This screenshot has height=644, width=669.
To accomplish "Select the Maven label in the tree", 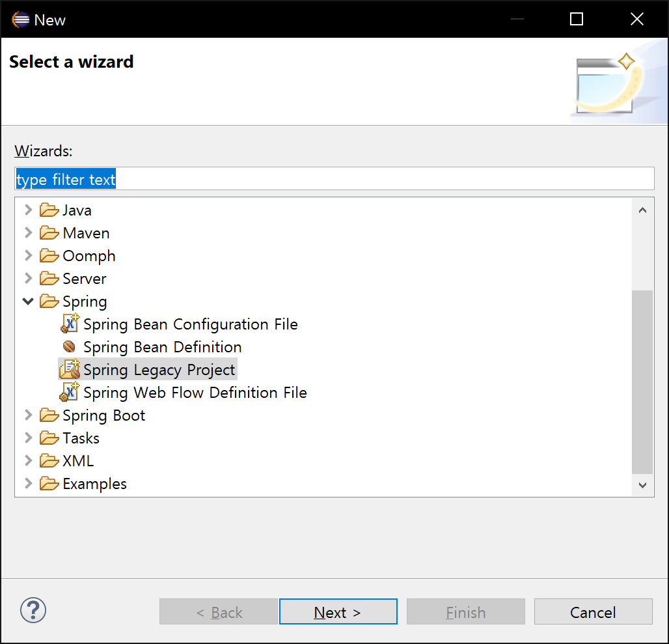I will [x=86, y=233].
